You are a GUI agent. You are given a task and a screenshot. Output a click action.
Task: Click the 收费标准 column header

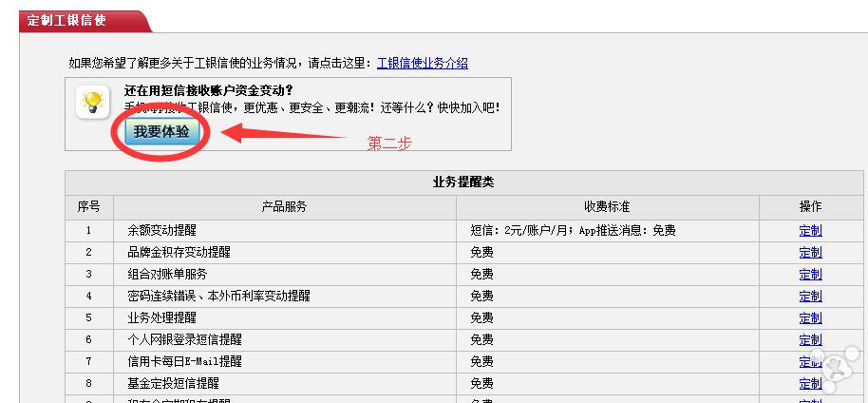pyautogui.click(x=607, y=207)
